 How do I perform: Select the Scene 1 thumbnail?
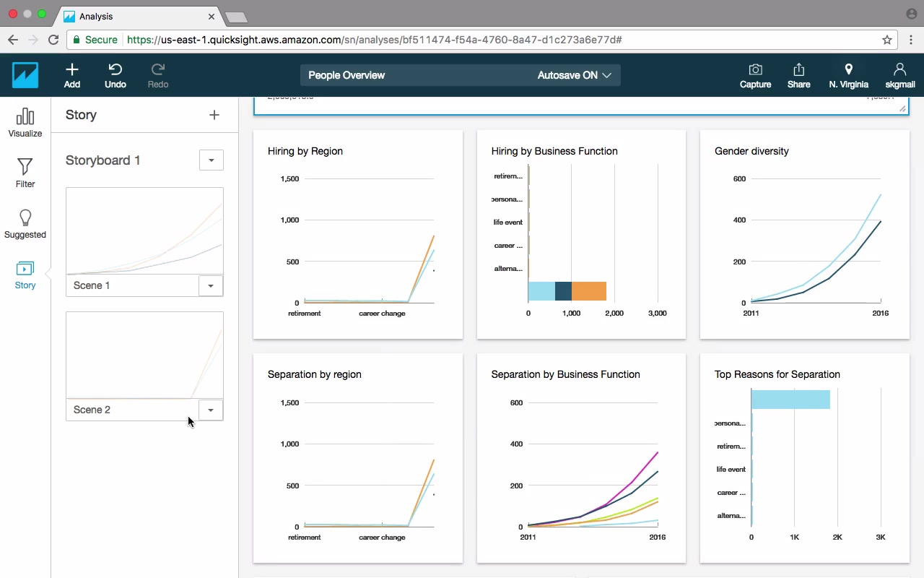[x=144, y=231]
